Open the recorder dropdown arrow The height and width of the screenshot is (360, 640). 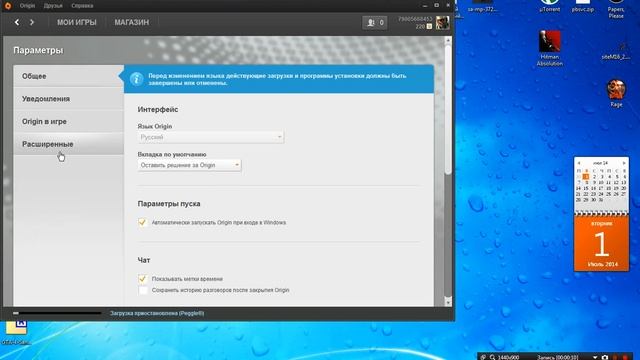tap(595, 357)
